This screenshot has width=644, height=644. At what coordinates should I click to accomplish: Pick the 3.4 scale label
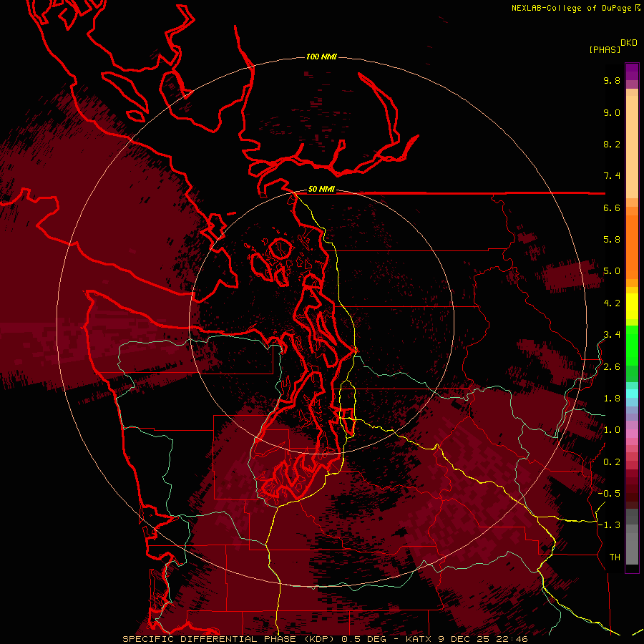(x=612, y=335)
